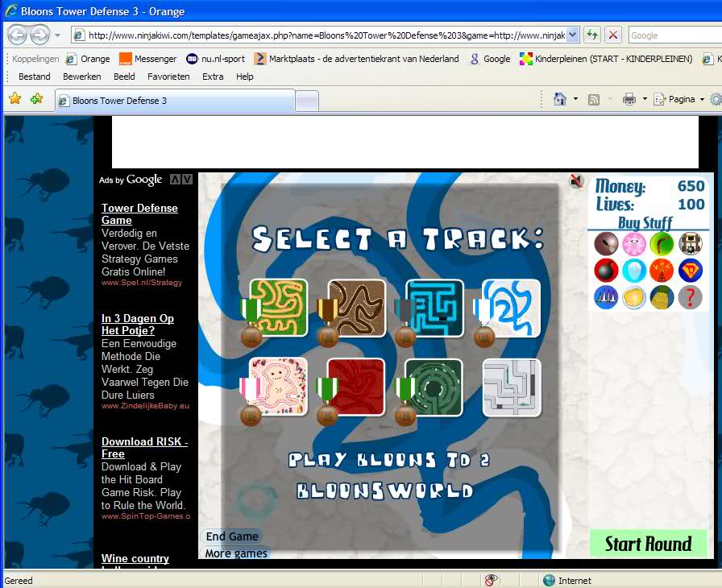722x588 pixels.
Task: Buy the Dart Monkey tower
Action: [x=606, y=243]
